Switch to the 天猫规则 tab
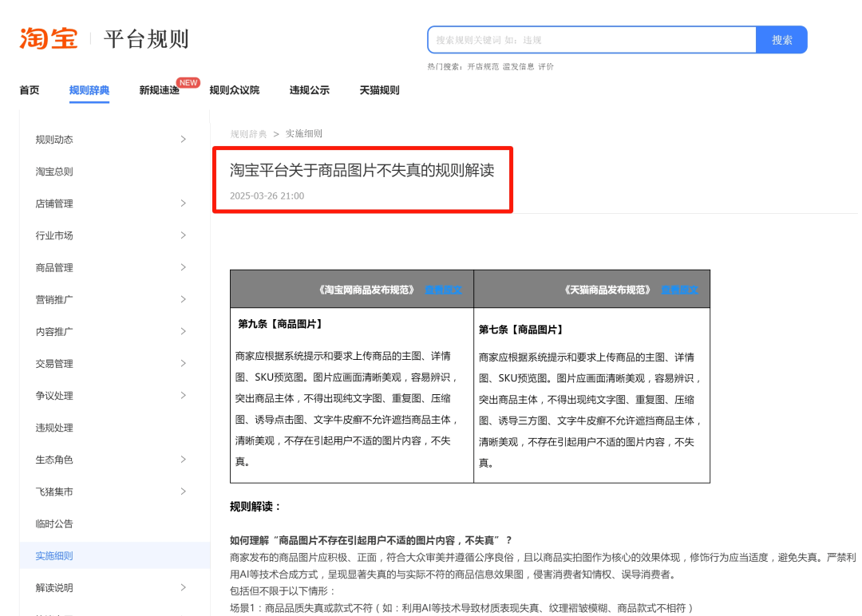Image resolution: width=862 pixels, height=616 pixels. click(379, 90)
